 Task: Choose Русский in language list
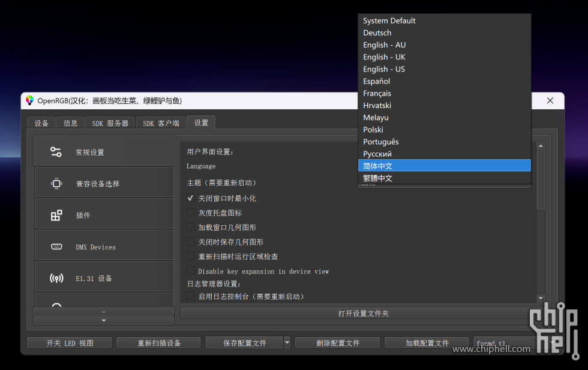(x=445, y=154)
